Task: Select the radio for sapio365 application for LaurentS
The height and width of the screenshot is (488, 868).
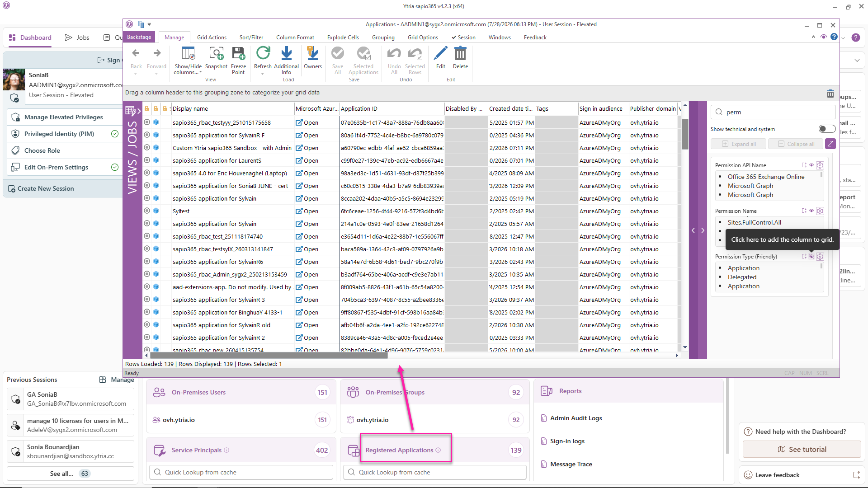Action: [147, 160]
